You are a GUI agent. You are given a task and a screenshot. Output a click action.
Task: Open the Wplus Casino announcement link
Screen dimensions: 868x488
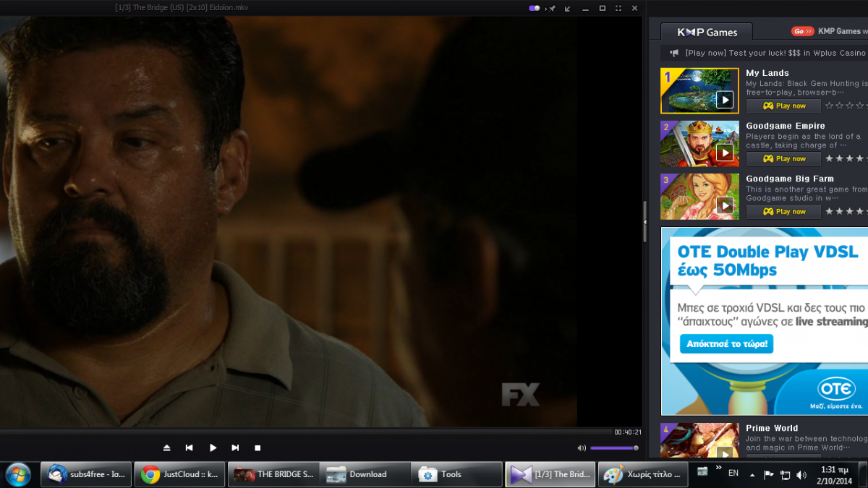pyautogui.click(x=775, y=53)
